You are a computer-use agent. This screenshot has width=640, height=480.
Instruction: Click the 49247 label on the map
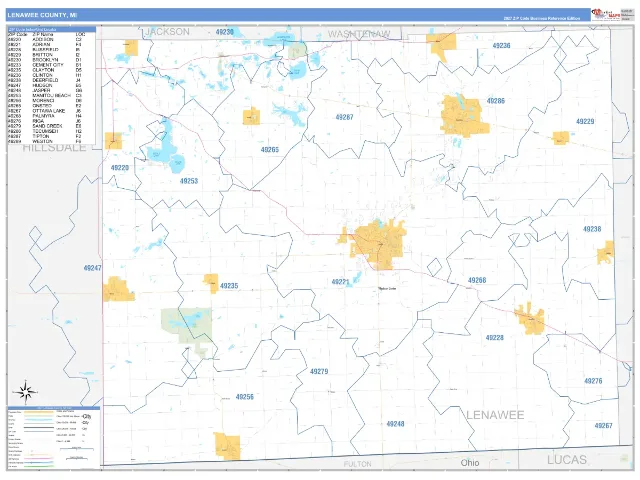[92, 268]
